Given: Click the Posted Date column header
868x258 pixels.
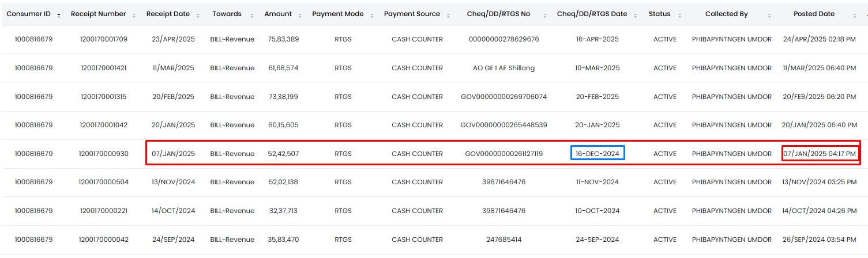Looking at the screenshot, I should coord(814,14).
